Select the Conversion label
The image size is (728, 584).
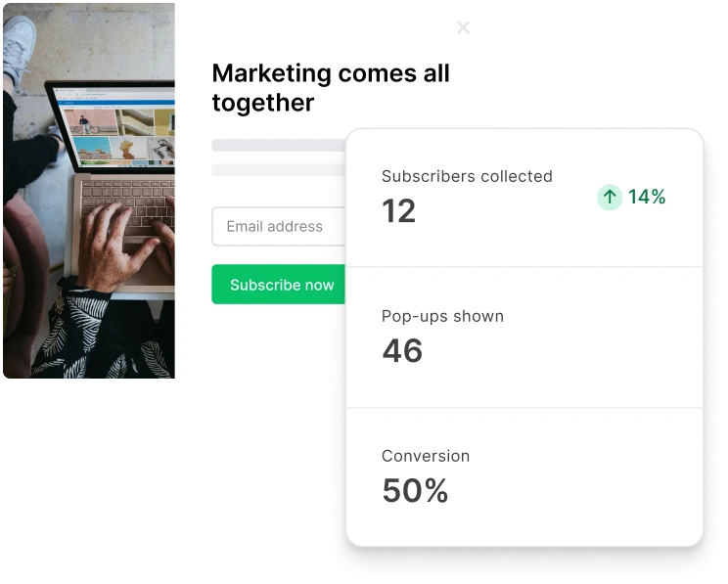pyautogui.click(x=426, y=456)
